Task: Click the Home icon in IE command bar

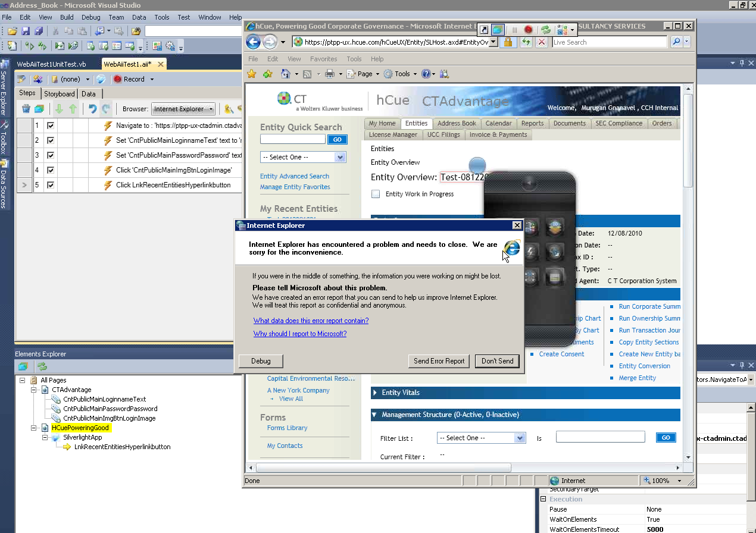Action: tap(286, 74)
